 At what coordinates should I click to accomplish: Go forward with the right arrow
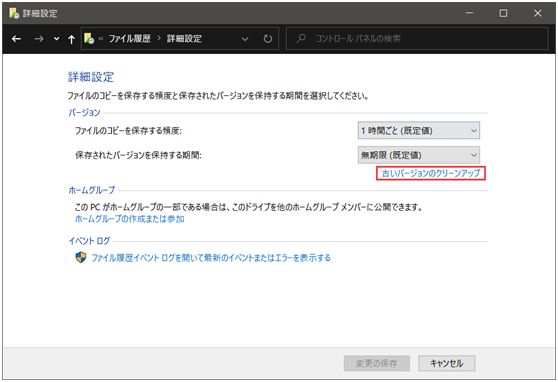click(x=39, y=39)
